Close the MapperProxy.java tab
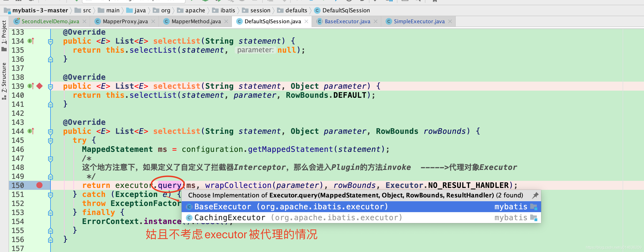The width and height of the screenshot is (644, 252). [x=153, y=22]
